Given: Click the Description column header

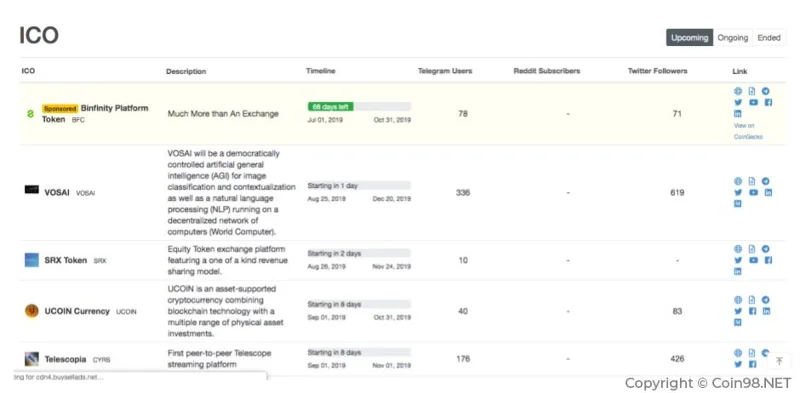Looking at the screenshot, I should pos(186,71).
